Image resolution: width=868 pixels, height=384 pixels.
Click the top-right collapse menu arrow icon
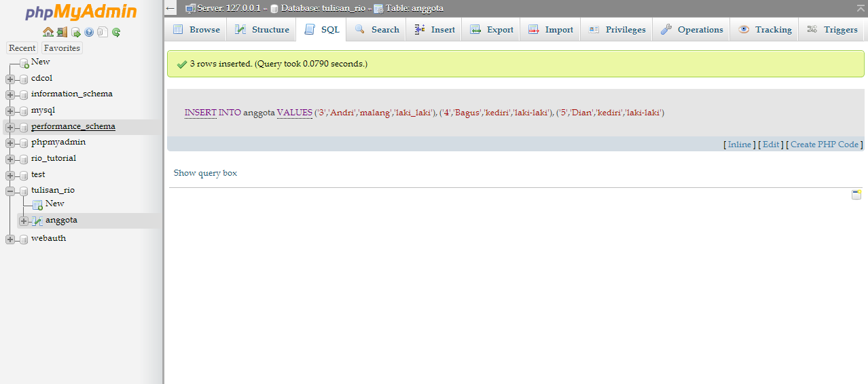click(x=861, y=7)
